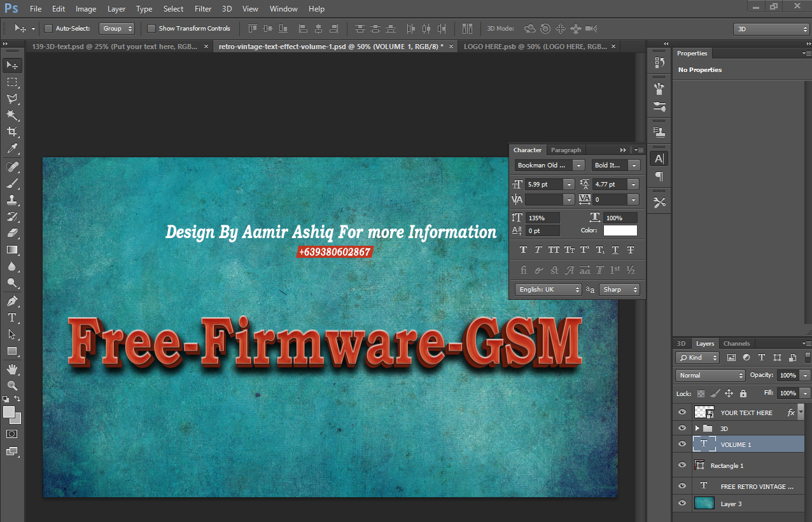The image size is (812, 522).
Task: Open the Normal blend mode dropdown
Action: coord(710,376)
